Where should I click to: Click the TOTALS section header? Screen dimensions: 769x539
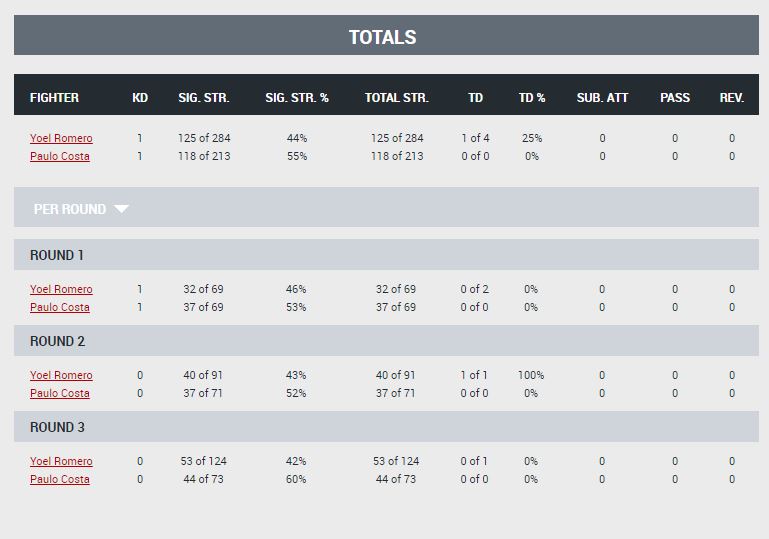tap(386, 35)
